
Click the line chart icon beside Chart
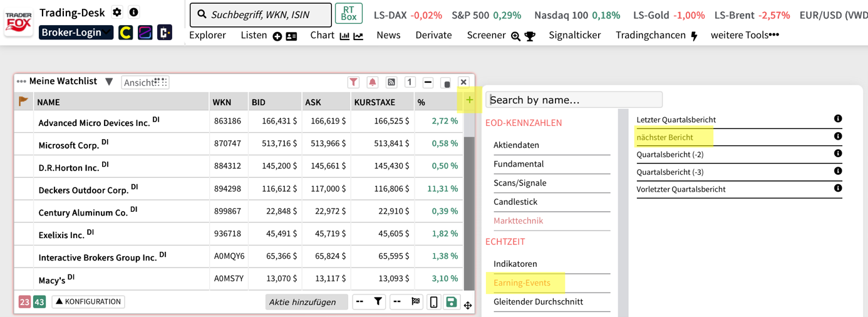(x=358, y=36)
